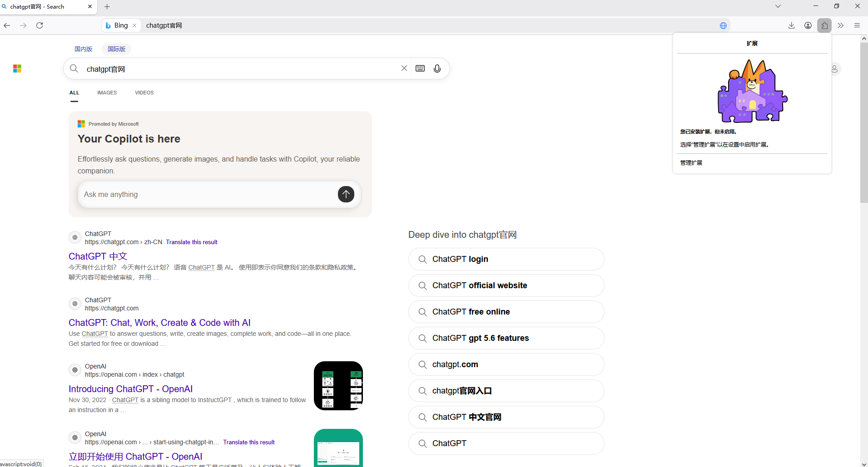This screenshot has height=467, width=868.
Task: Search related query ChatGPT 中文官网
Action: coord(506,417)
